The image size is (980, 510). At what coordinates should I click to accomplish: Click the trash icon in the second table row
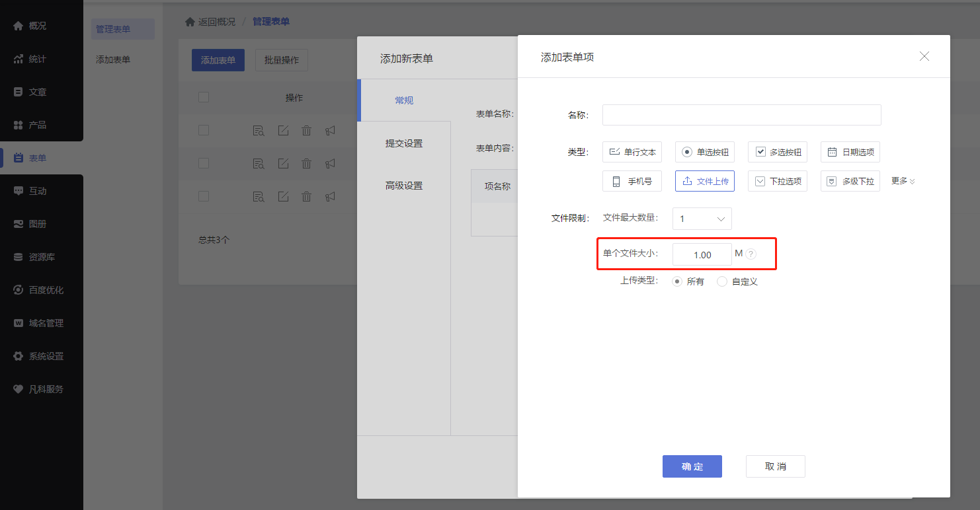click(307, 163)
